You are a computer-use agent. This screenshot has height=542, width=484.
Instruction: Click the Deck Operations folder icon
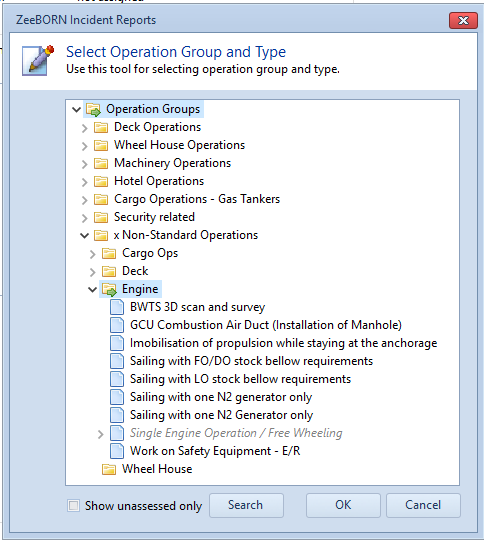point(101,128)
